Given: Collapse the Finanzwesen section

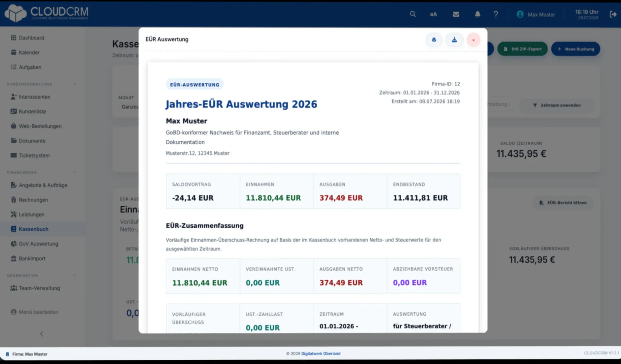Looking at the screenshot, I should (x=74, y=172).
